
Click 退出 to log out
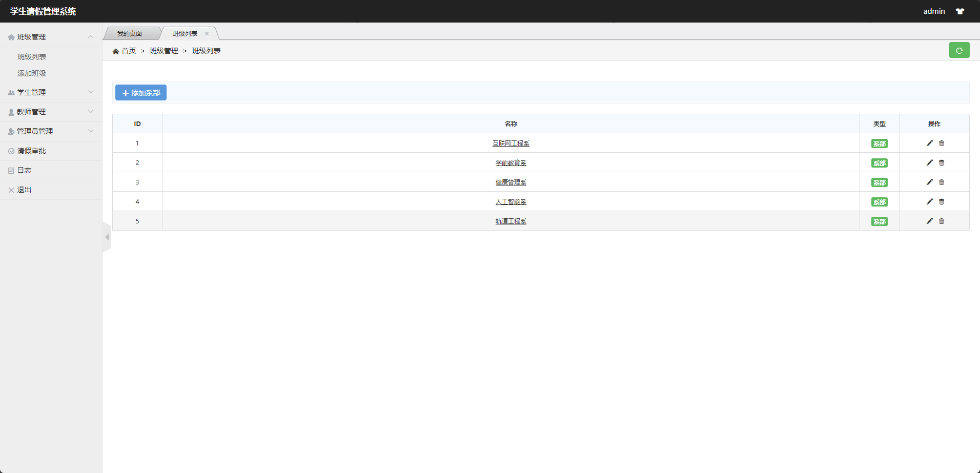[24, 190]
